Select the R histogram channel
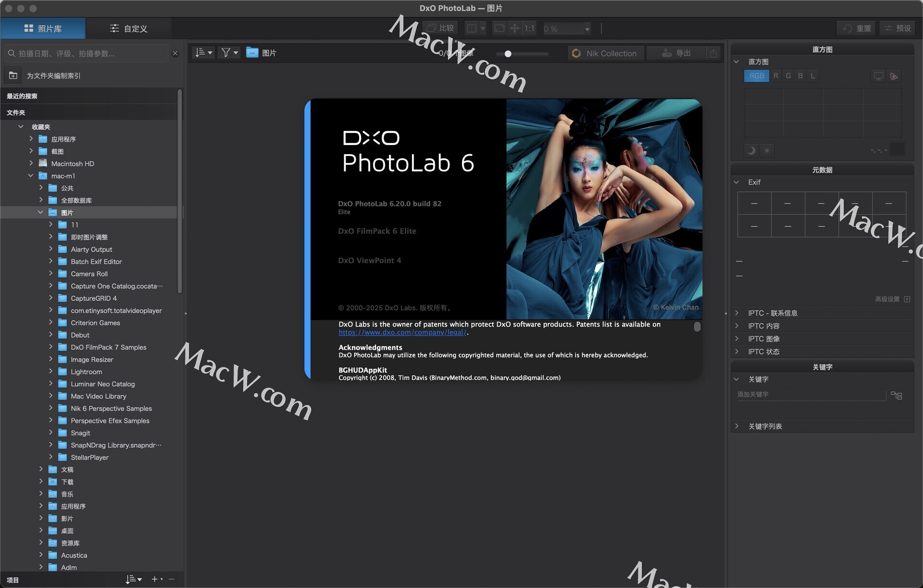This screenshot has width=923, height=588. (x=775, y=76)
